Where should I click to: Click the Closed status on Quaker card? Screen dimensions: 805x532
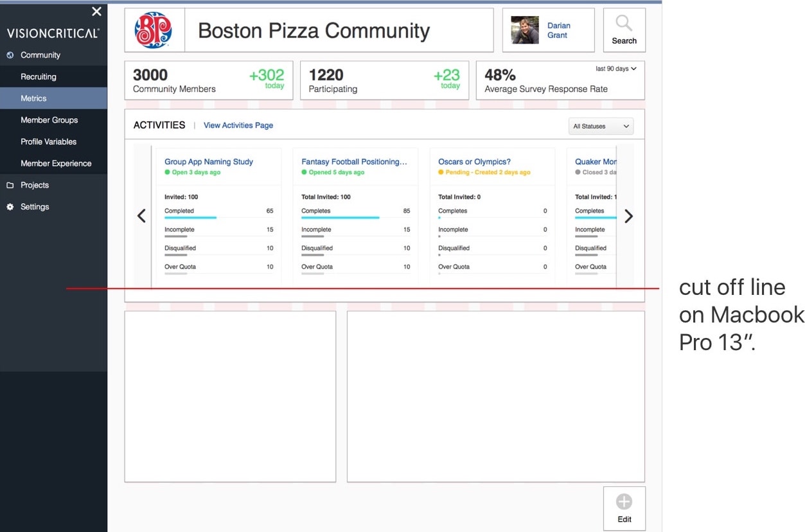pos(596,172)
